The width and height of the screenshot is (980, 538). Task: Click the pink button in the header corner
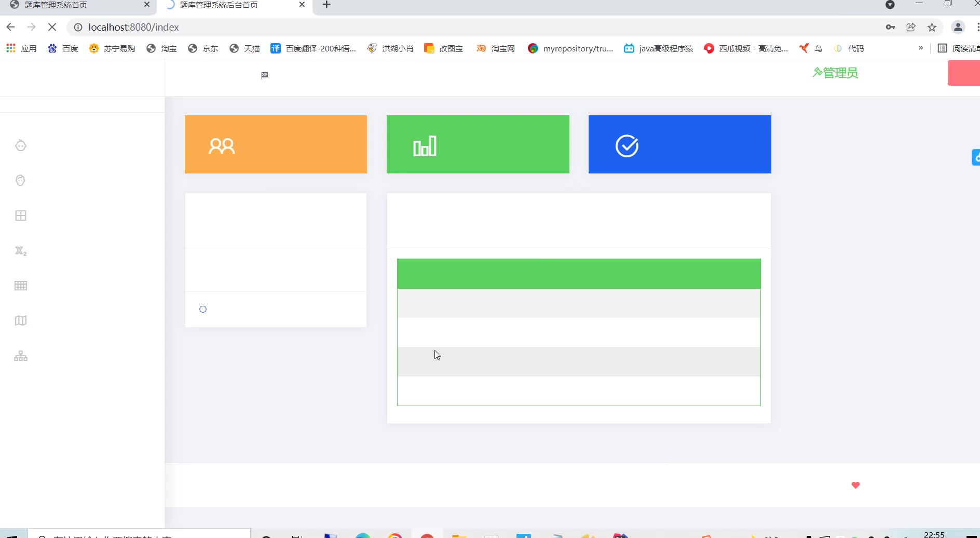[964, 73]
